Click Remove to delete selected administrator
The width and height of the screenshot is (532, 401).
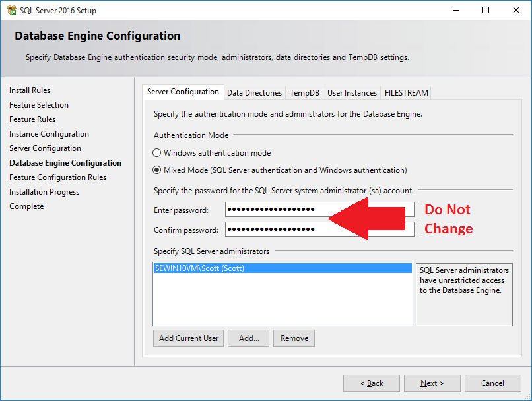click(x=294, y=338)
